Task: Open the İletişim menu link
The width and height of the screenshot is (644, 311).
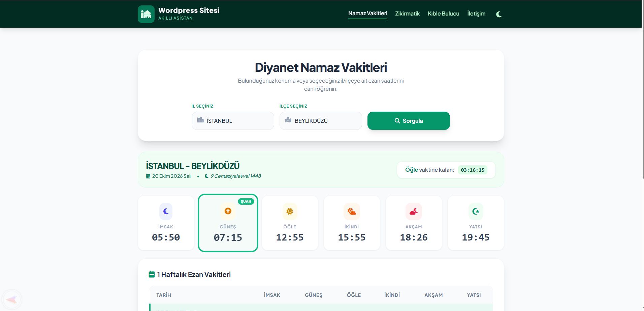Action: [x=476, y=14]
